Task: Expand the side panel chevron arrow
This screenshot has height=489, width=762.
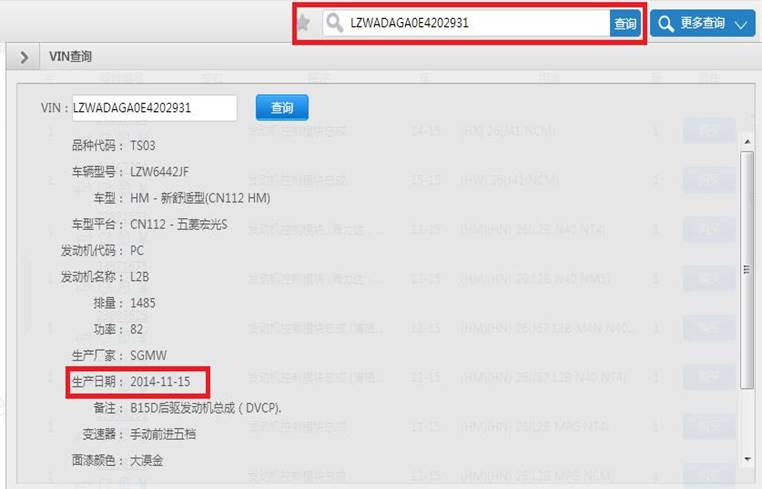Action: [x=24, y=57]
